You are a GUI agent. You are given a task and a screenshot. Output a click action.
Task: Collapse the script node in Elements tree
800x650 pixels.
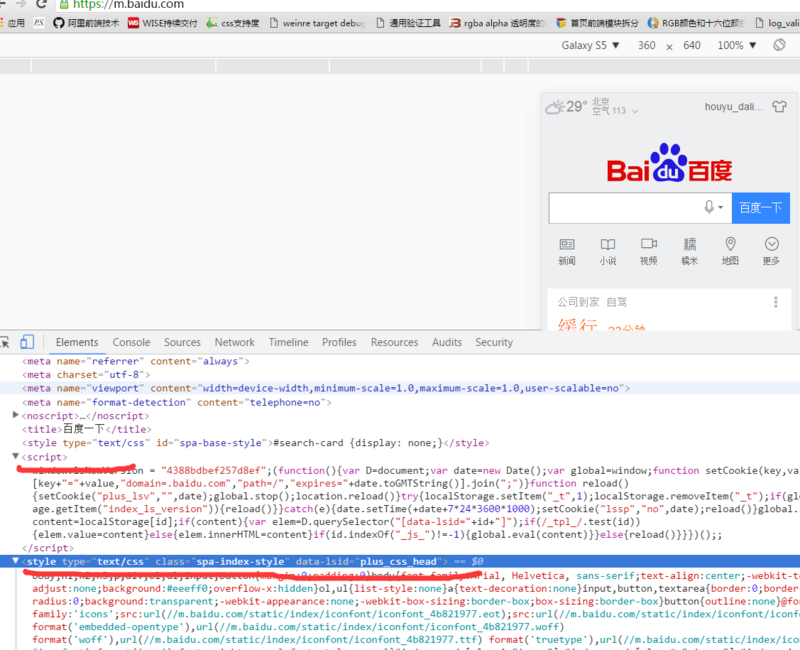pos(16,457)
